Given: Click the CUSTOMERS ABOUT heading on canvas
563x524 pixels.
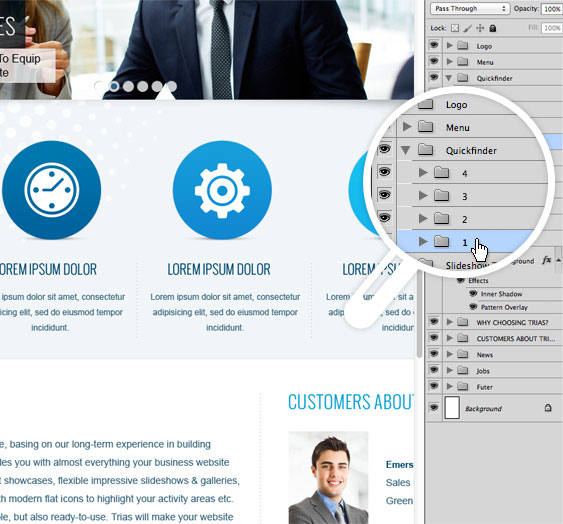Looking at the screenshot, I should coord(351,402).
